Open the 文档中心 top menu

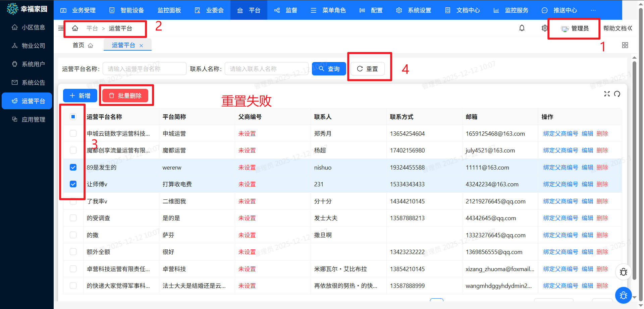pyautogui.click(x=462, y=10)
